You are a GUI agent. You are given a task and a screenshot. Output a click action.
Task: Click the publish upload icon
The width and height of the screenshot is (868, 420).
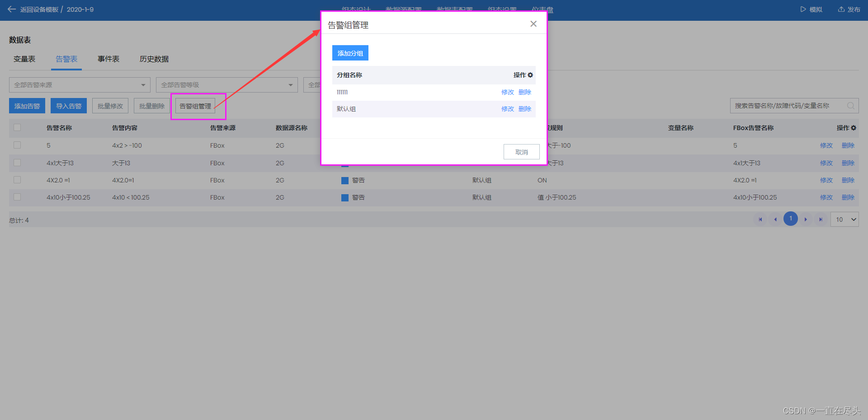coord(841,9)
